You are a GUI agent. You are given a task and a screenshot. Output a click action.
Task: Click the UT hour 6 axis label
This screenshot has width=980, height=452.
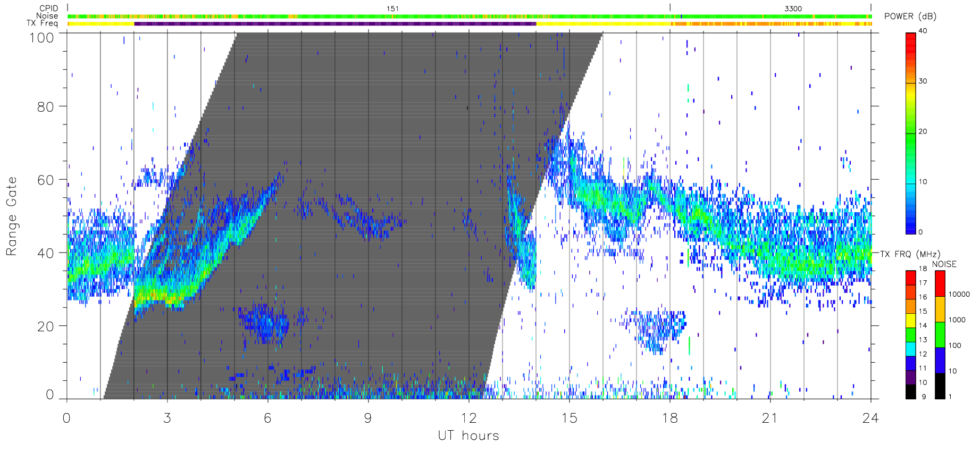tap(268, 418)
